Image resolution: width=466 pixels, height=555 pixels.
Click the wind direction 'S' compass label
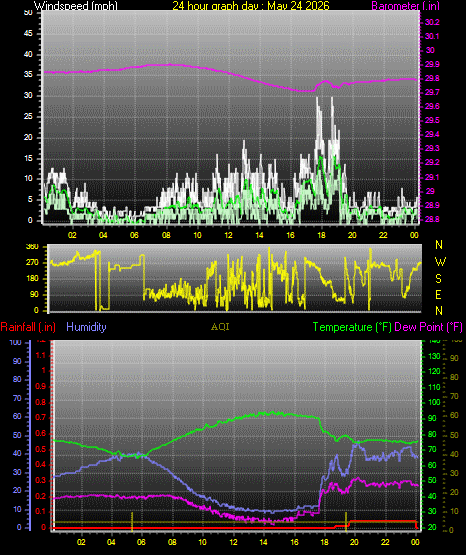pos(438,279)
